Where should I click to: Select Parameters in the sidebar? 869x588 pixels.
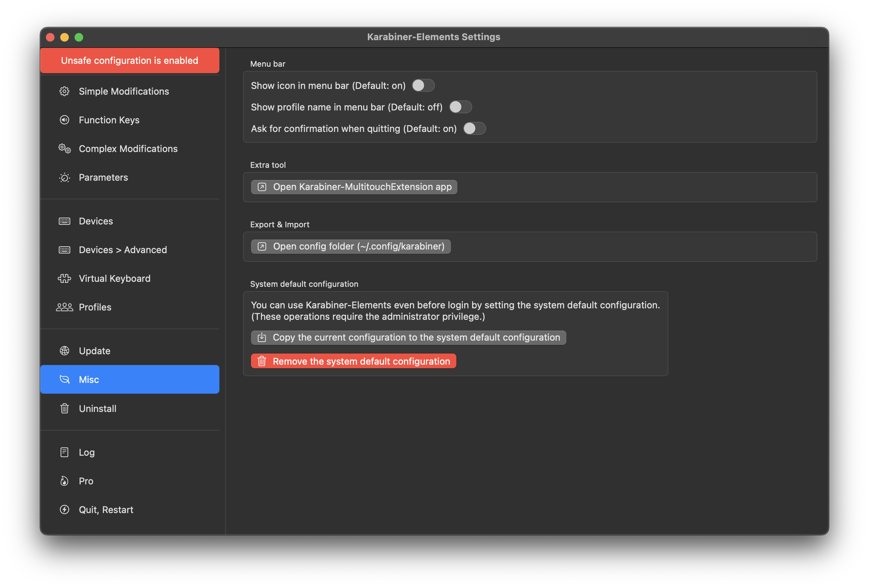click(x=130, y=177)
